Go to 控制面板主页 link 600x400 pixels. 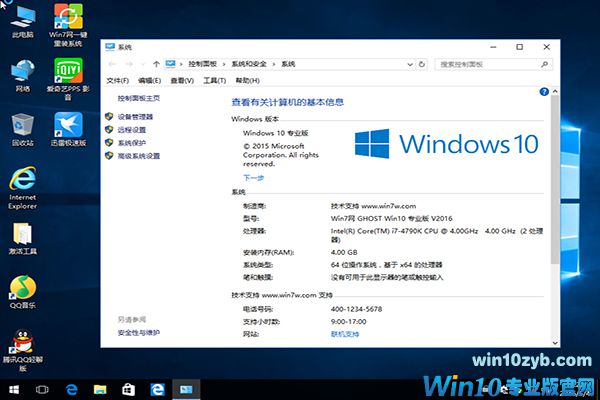coord(139,98)
